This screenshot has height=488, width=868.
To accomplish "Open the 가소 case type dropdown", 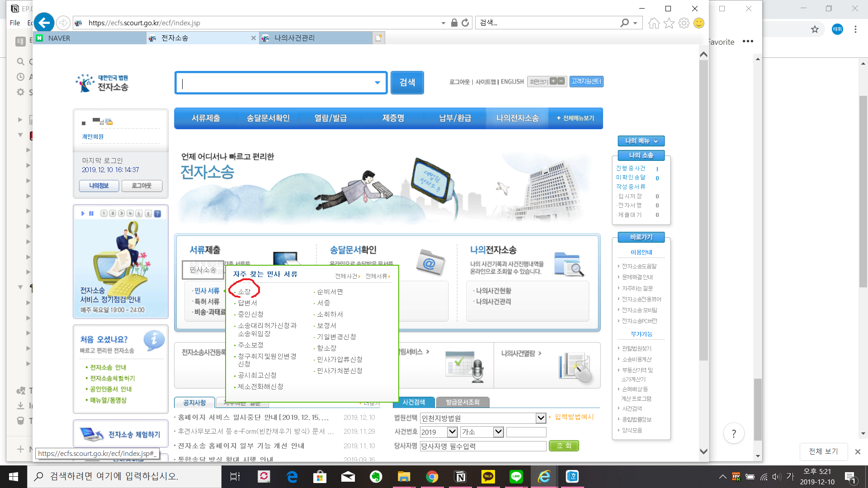I will click(498, 432).
